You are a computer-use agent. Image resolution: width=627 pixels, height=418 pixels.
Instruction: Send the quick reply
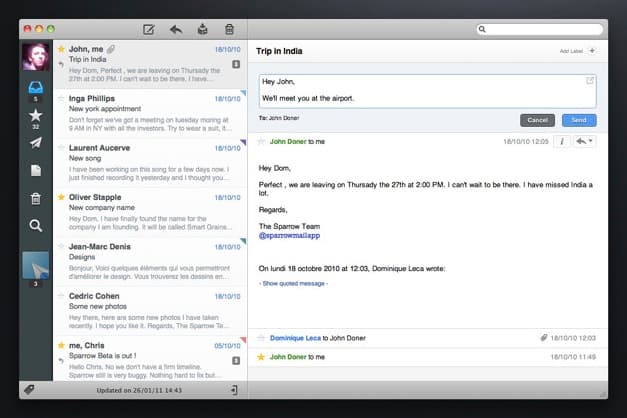(579, 120)
